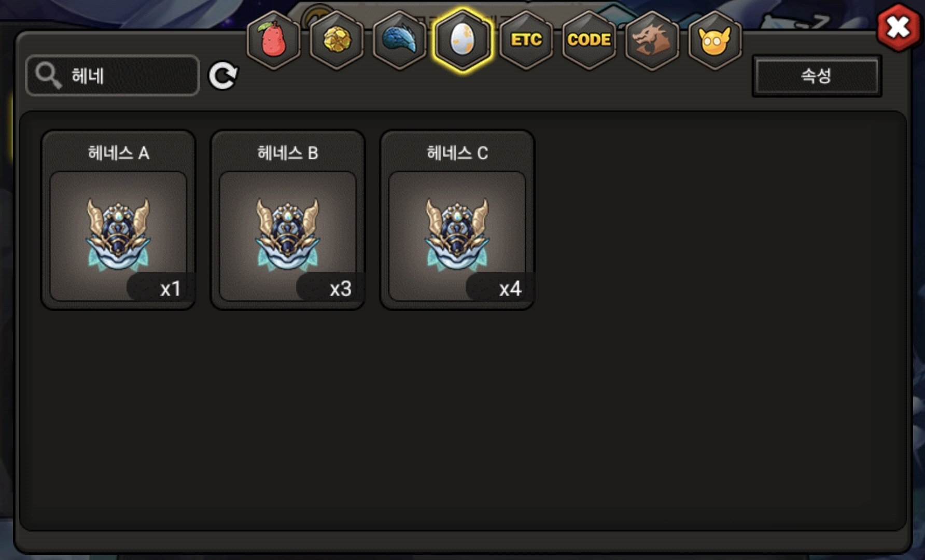Open the red fruit food tab
925x560 pixels.
(274, 40)
